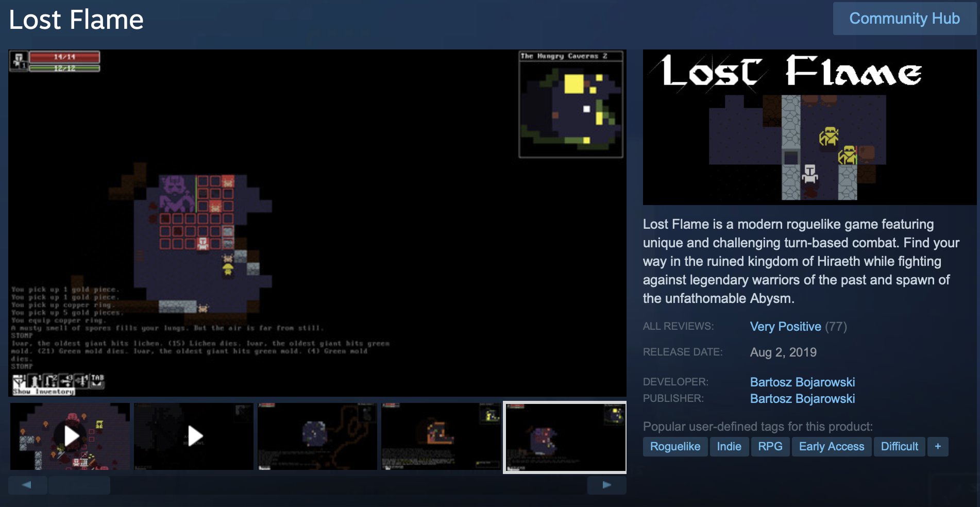Click the plus button to add tags
Image resolution: width=980 pixels, height=507 pixels.
pyautogui.click(x=938, y=447)
